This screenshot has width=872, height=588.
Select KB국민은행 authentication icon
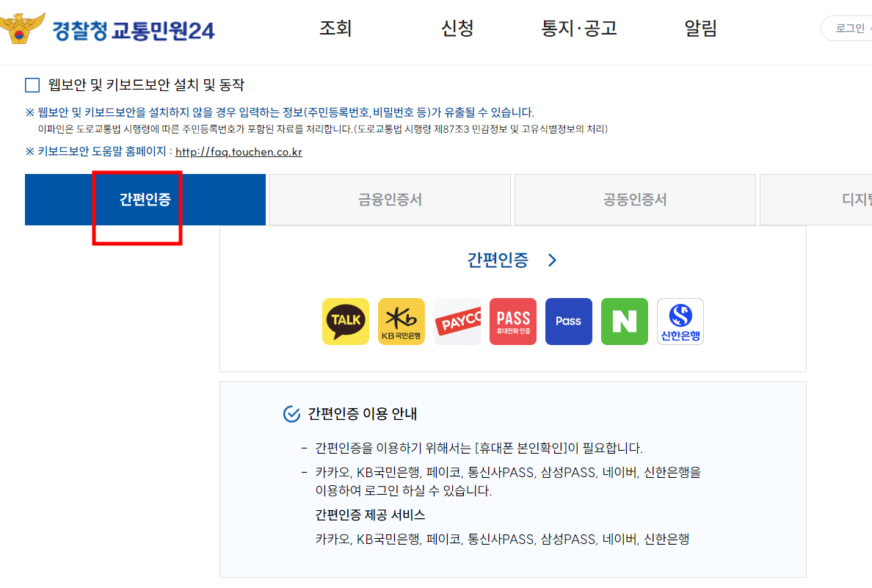click(402, 321)
